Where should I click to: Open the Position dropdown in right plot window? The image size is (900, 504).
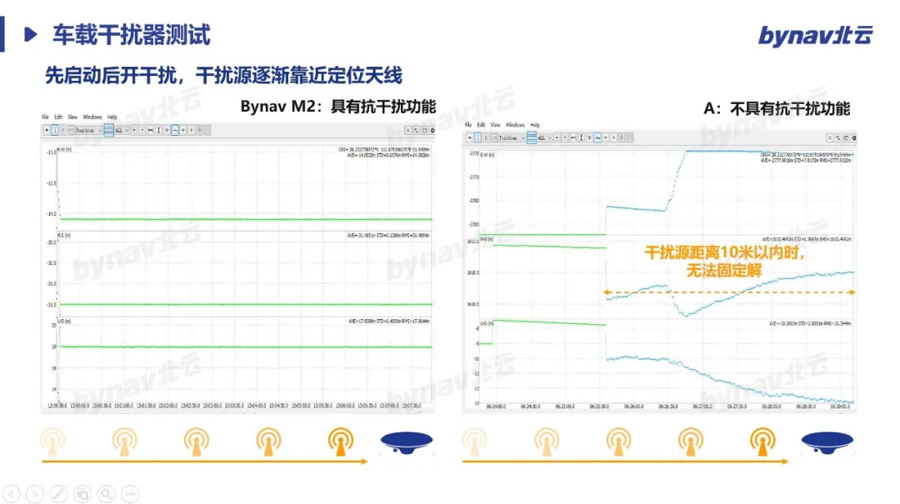pos(509,138)
